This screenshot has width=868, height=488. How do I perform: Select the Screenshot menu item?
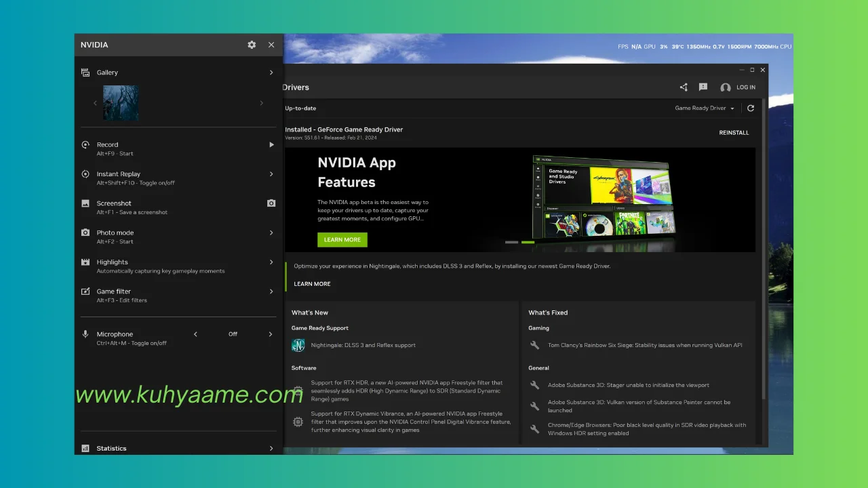pos(179,207)
